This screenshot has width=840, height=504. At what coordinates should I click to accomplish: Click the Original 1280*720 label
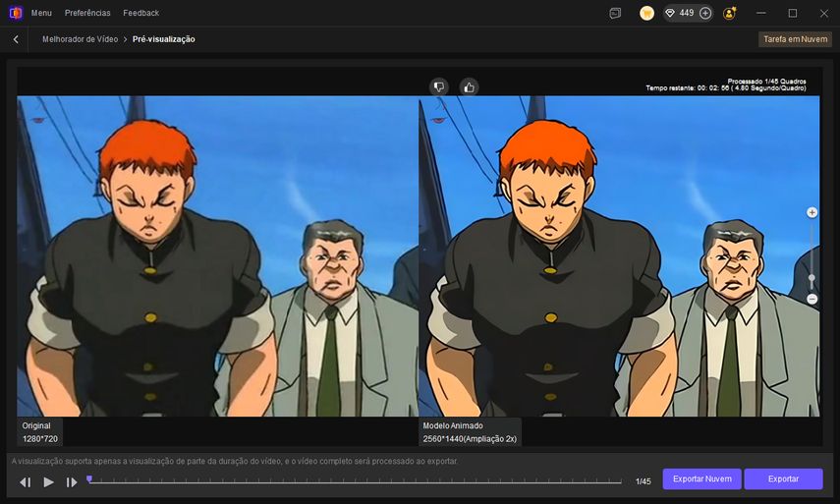click(x=39, y=432)
